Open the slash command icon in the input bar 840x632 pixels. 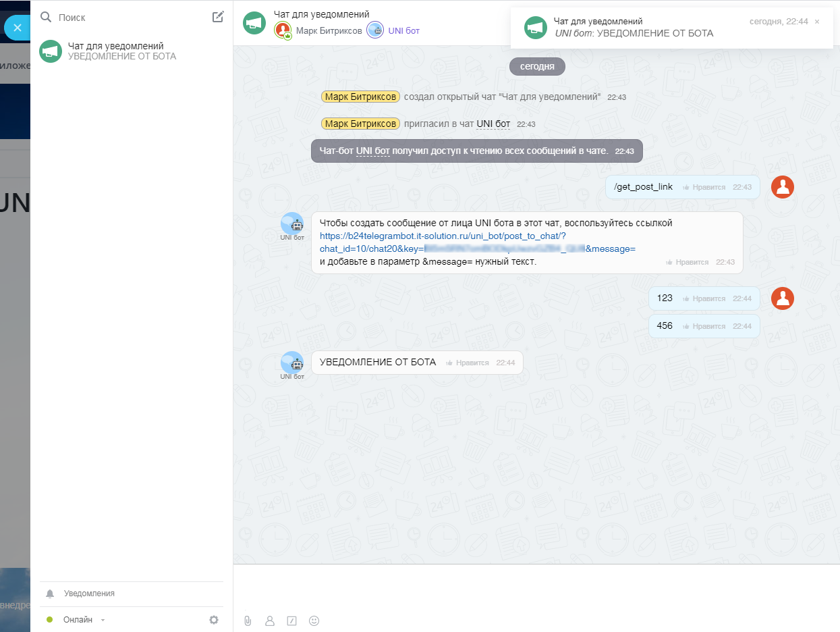(291, 621)
